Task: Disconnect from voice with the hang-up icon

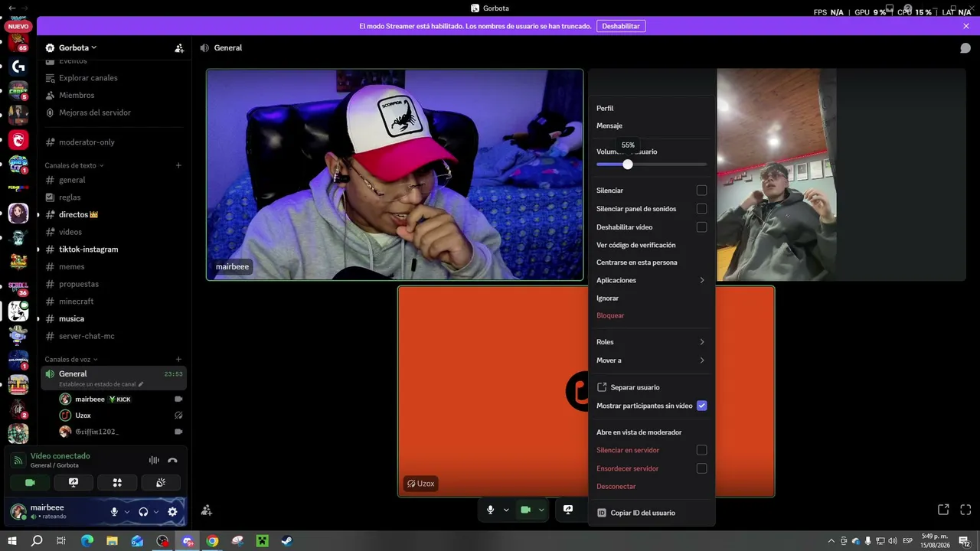Action: coord(172,460)
